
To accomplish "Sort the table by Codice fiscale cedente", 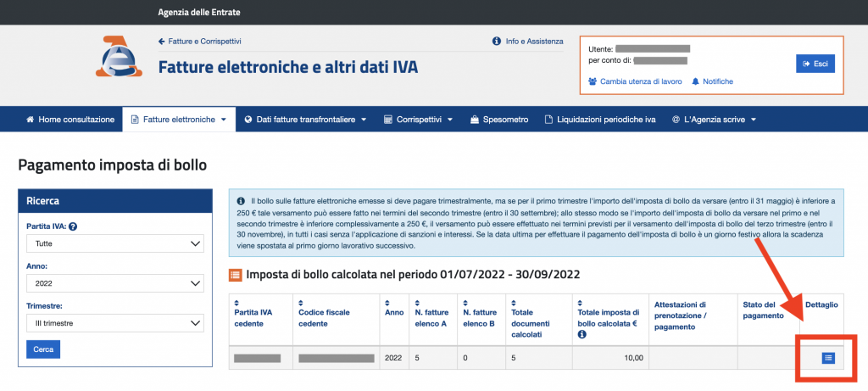I will 302,303.
